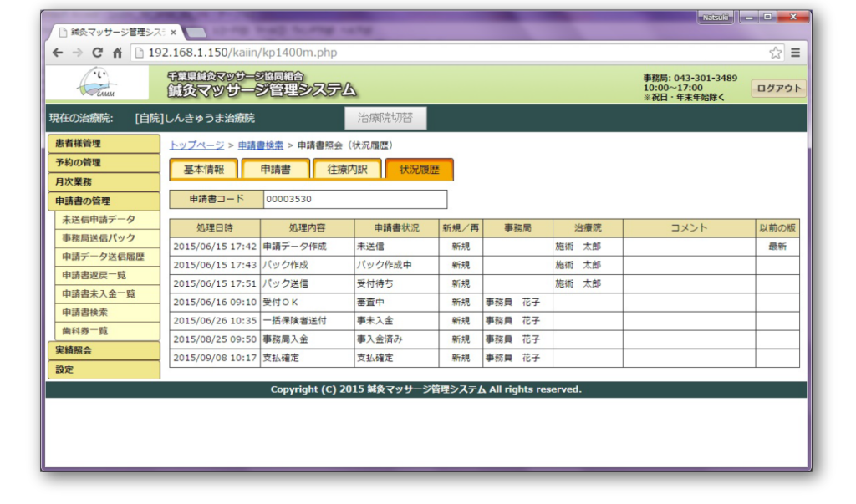Reload the page with refresh icon
Viewport: 856px width, 504px height.
tap(97, 53)
